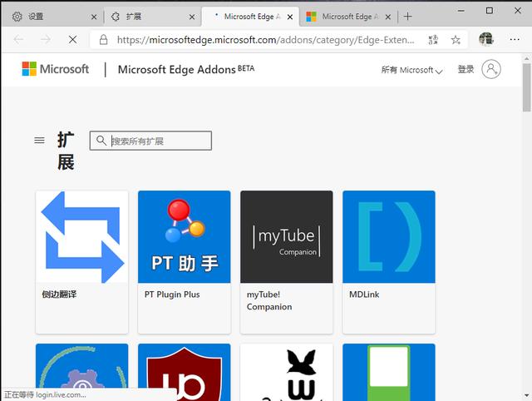
Task: Go back to previous page
Action: (x=18, y=40)
